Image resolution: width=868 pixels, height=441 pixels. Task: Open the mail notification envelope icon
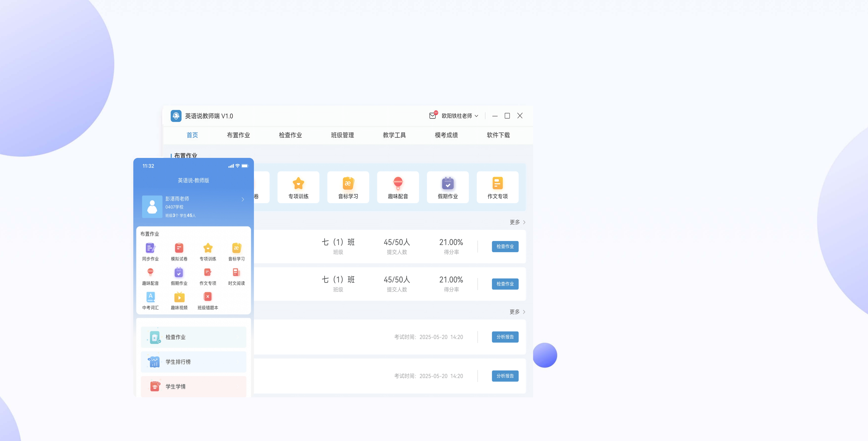[433, 115]
